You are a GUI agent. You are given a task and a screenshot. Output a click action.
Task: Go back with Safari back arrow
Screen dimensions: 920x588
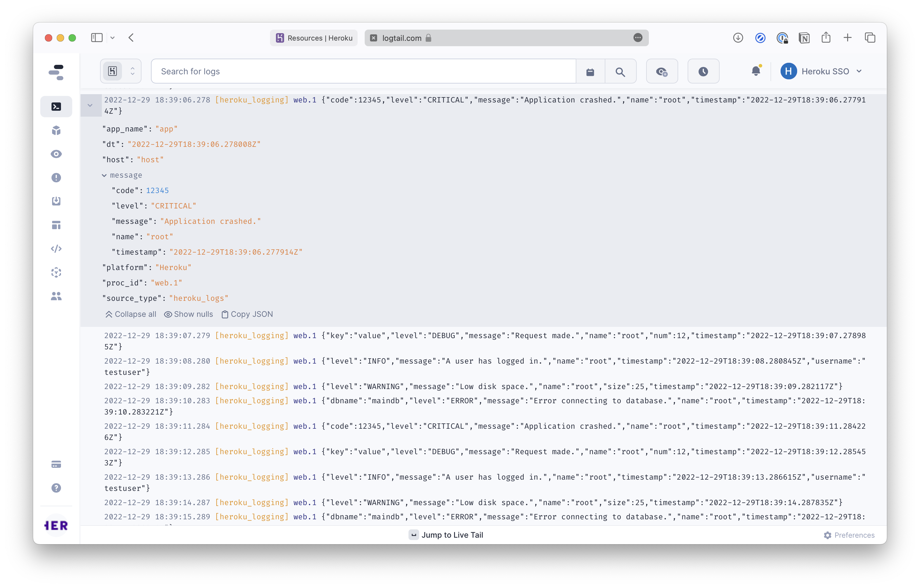[x=131, y=37]
